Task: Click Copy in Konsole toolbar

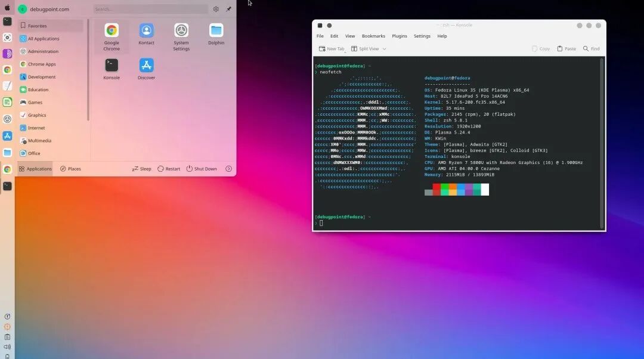Action: tap(541, 48)
